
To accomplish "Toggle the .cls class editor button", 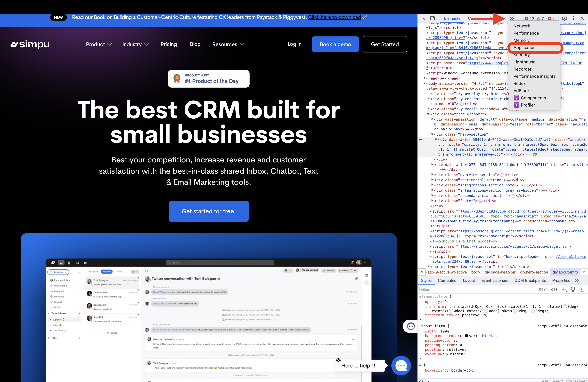I will (553, 289).
